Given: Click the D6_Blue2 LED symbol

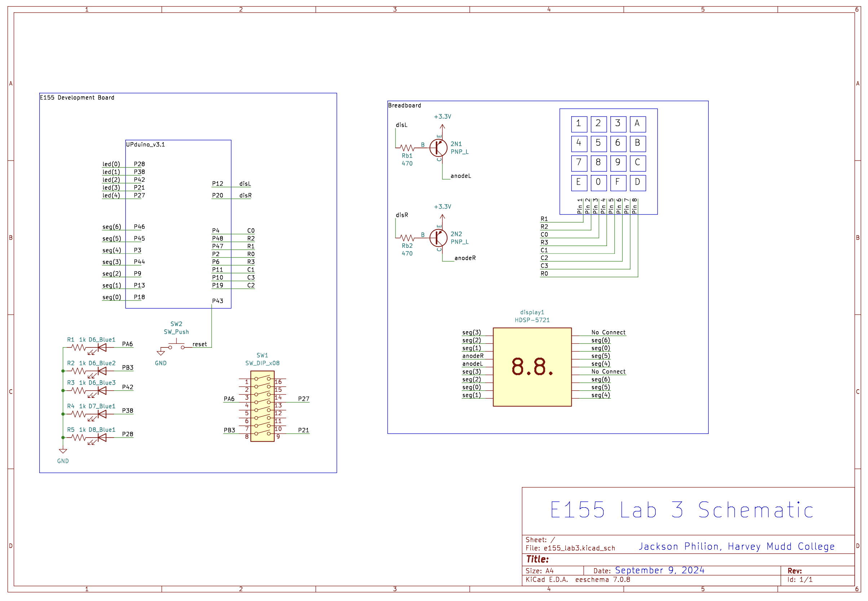Looking at the screenshot, I should 100,372.
